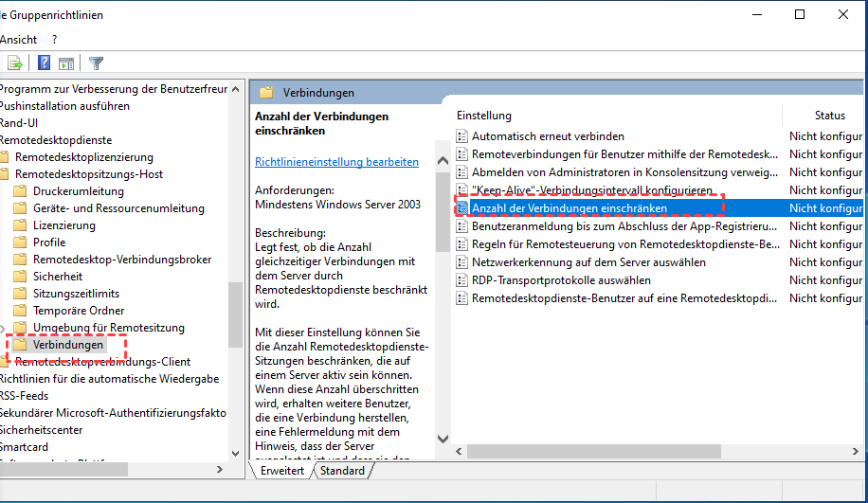This screenshot has height=503, width=868.
Task: Open the ? help menu
Action: [55, 40]
